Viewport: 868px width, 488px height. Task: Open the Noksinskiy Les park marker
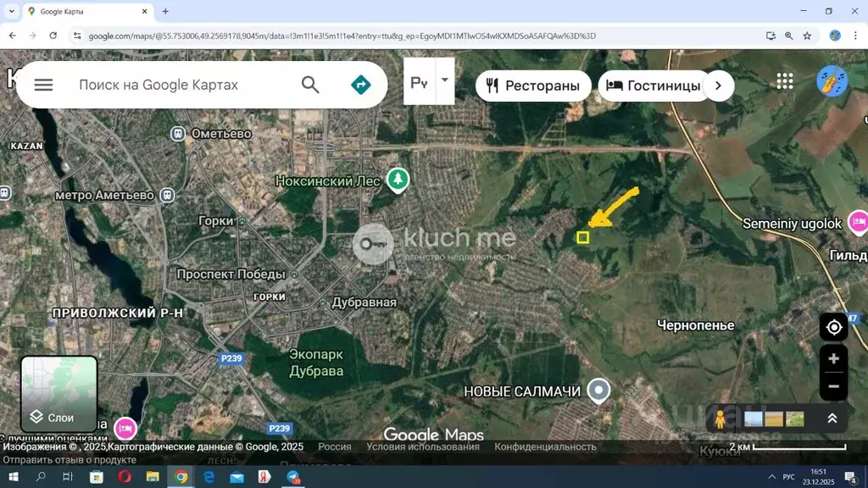pos(398,180)
